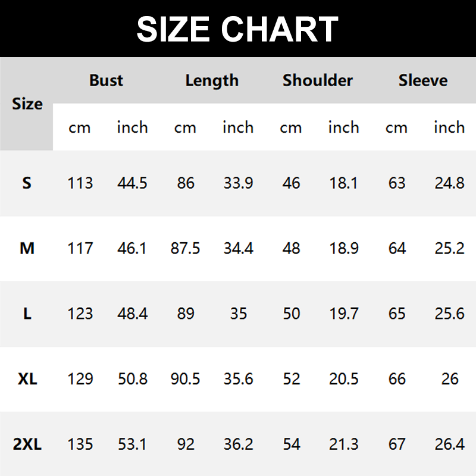Screen dimensions: 476x476
Task: Select the M size row label
Action: (27, 248)
